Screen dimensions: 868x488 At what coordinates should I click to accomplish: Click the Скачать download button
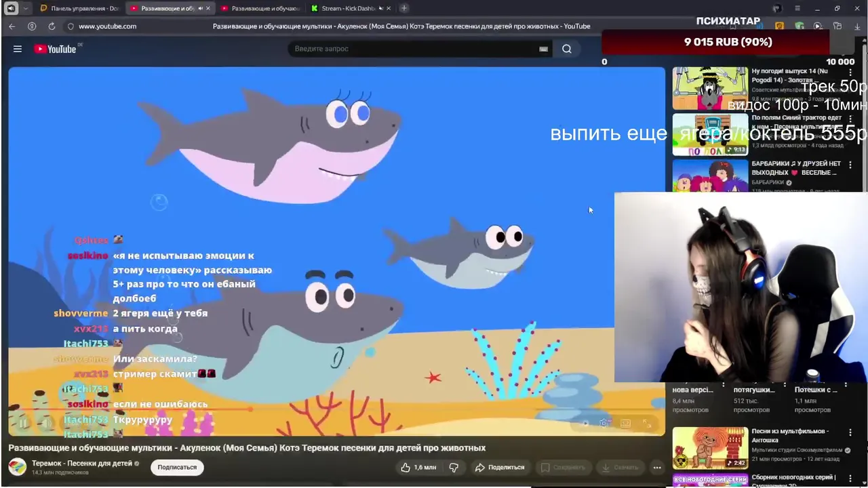click(620, 467)
